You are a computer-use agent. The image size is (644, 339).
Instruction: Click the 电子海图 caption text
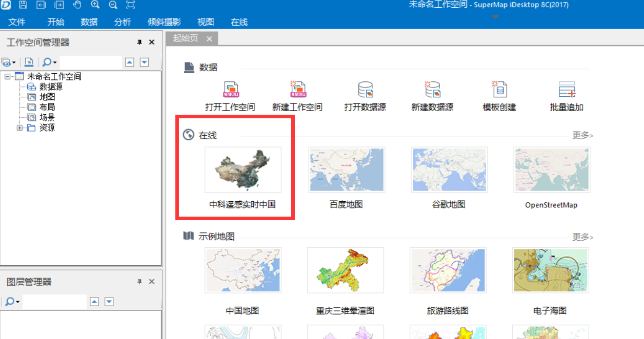[550, 311]
